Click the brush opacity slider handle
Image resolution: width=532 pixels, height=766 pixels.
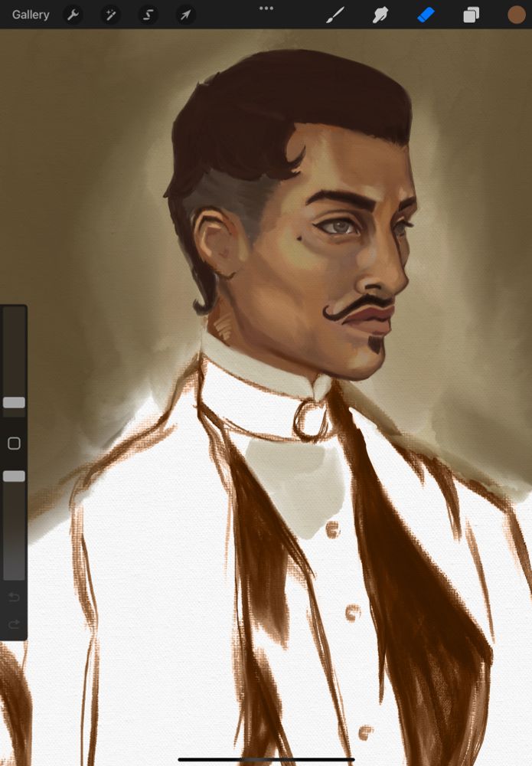[14, 476]
